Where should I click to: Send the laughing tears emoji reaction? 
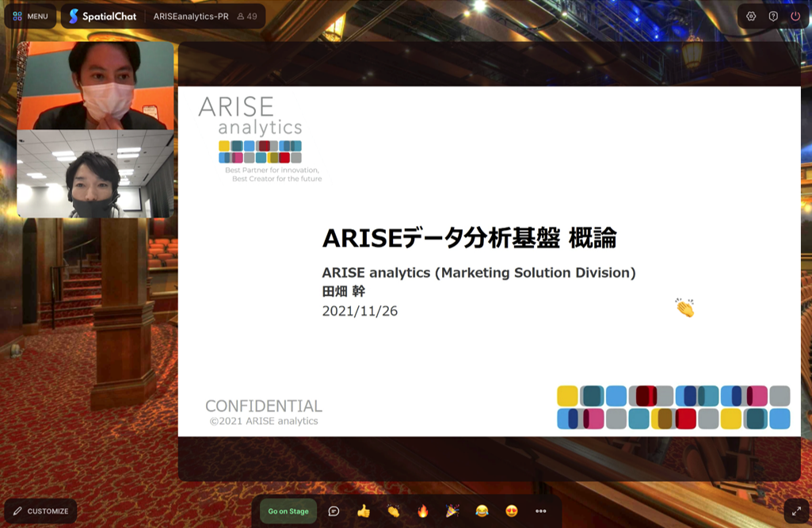coord(482,511)
